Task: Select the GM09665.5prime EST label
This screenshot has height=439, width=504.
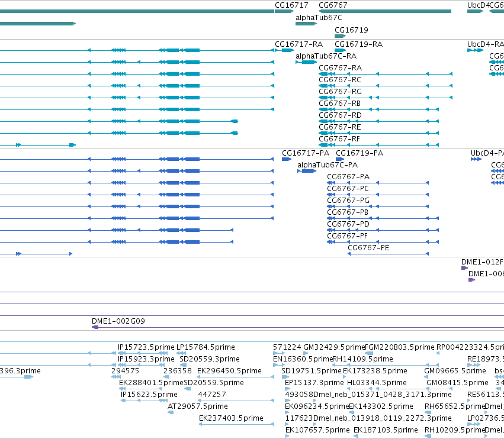Action: [455, 371]
